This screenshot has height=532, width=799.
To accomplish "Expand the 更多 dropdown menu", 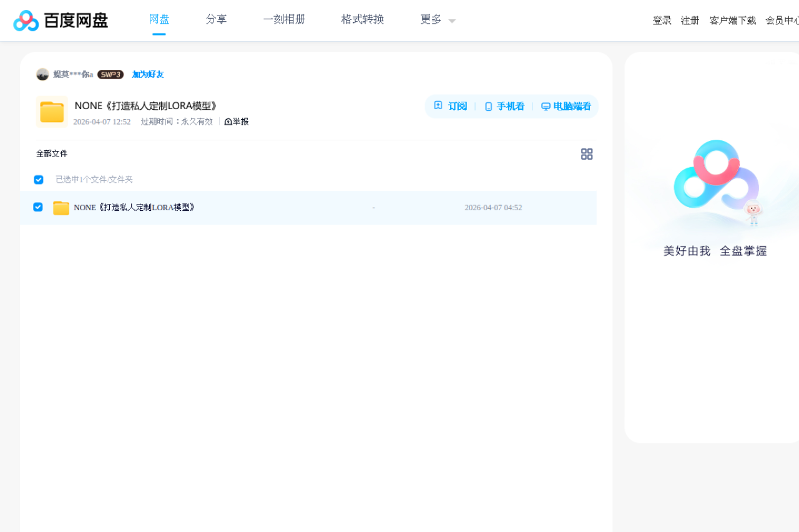I will [x=435, y=19].
